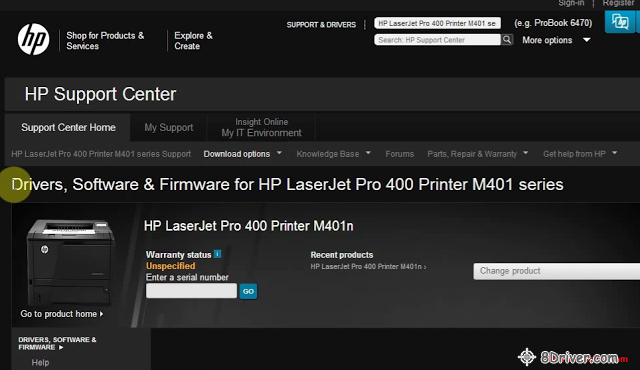Click the search magnifier icon
Image resolution: width=640 pixels, height=370 pixels.
[507, 40]
